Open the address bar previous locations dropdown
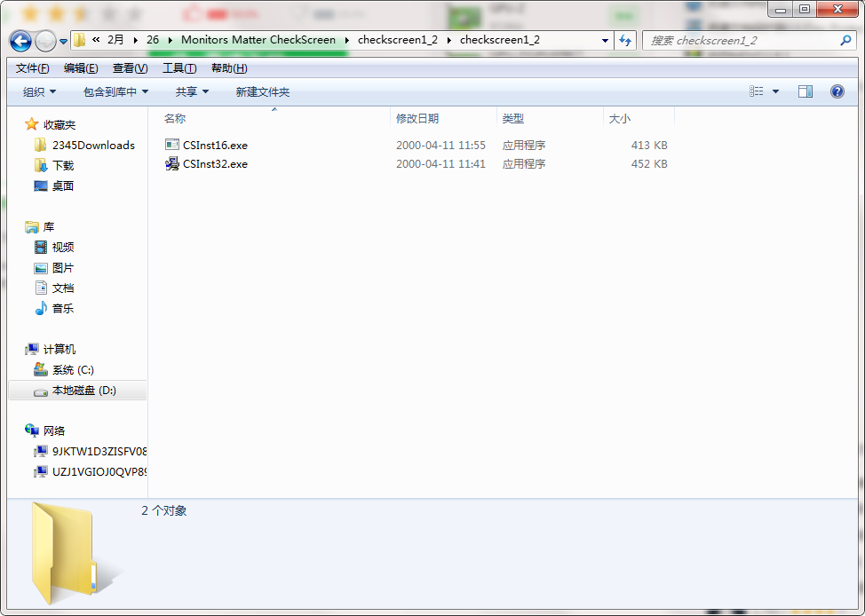865x616 pixels. (x=605, y=40)
